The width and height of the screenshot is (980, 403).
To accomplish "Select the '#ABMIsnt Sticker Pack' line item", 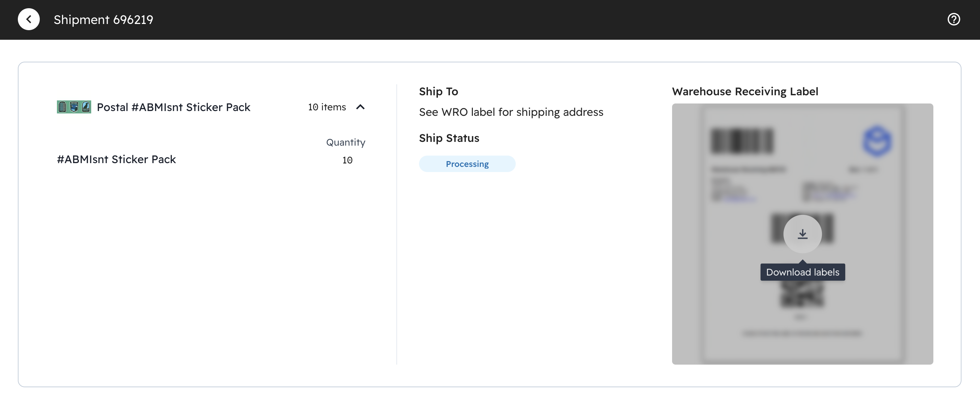I will coord(116,159).
